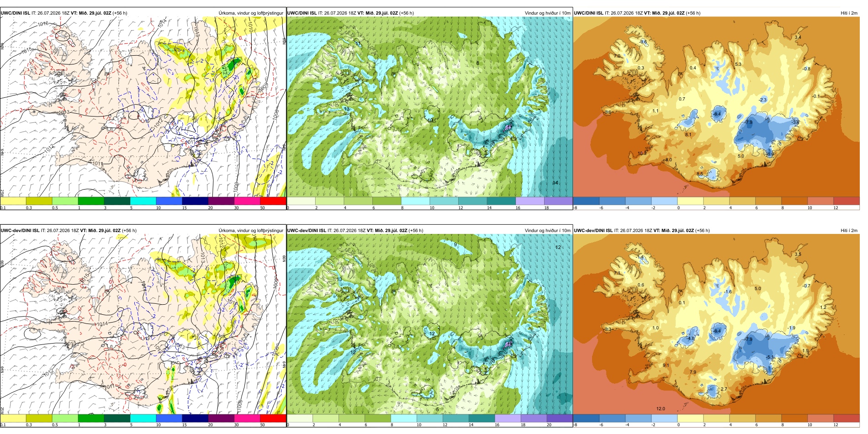Click the 1016 isobar label on UWC pressure map
Screen dimensions: 868x434
tap(43, 24)
